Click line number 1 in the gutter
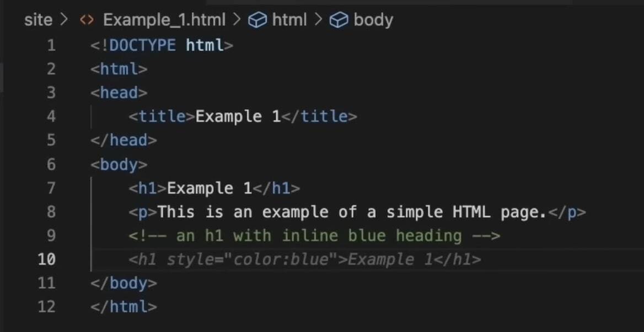 tap(51, 45)
